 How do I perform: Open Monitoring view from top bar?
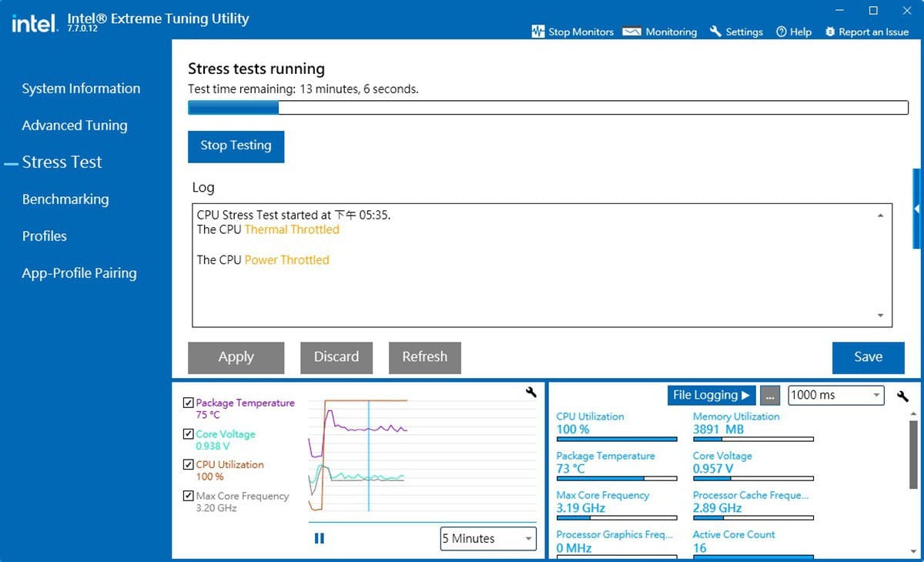pos(659,32)
